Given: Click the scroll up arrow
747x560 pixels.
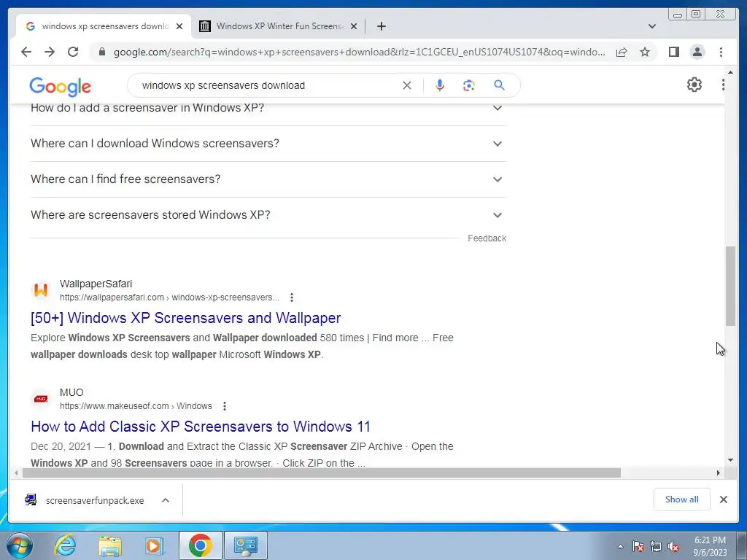Looking at the screenshot, I should [730, 72].
